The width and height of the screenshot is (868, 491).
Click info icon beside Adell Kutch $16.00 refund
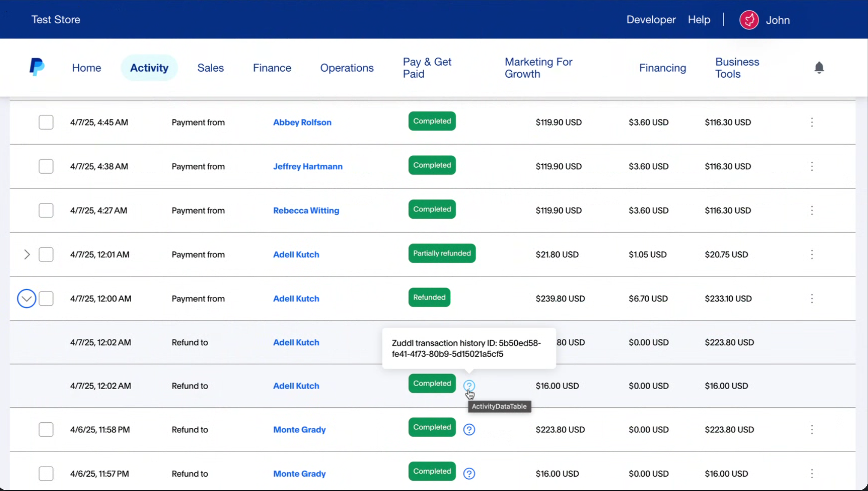[469, 385]
